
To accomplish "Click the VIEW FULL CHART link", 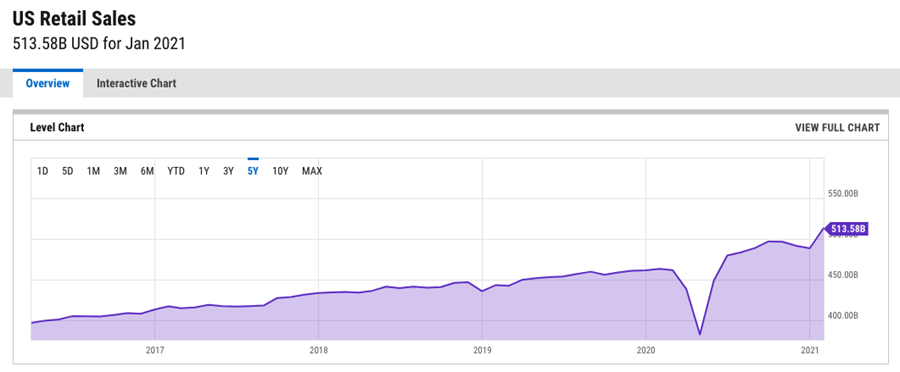I will pos(837,127).
